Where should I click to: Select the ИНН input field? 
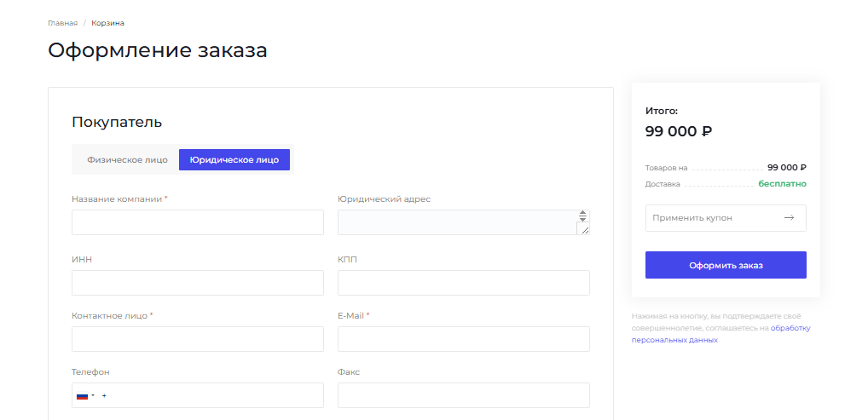(x=197, y=283)
